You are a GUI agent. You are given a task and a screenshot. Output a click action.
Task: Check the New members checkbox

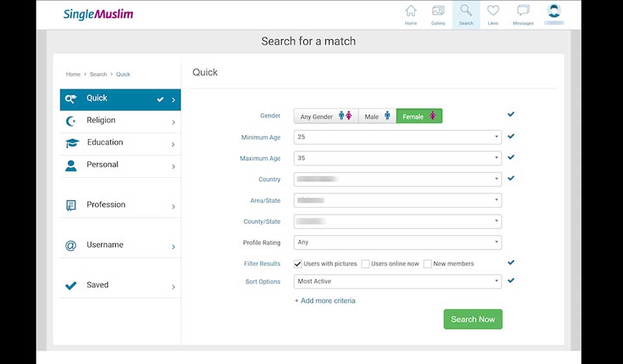pyautogui.click(x=428, y=264)
